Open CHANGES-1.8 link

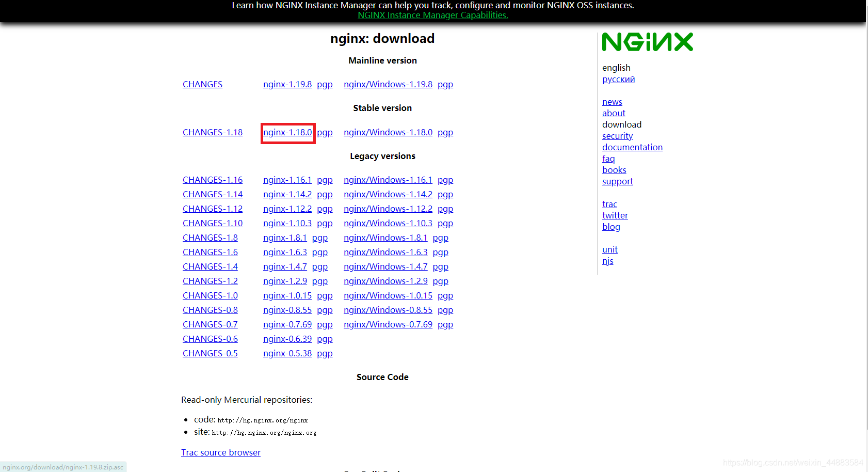point(210,238)
